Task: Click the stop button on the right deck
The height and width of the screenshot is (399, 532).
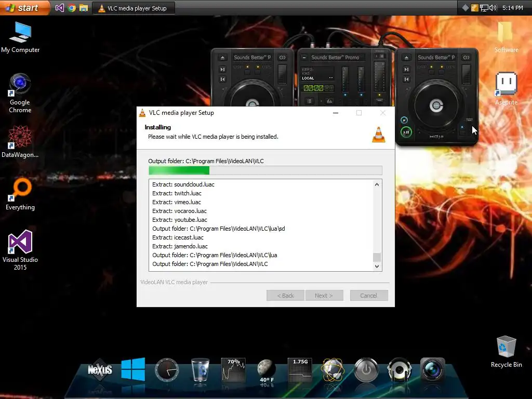Action: 404,120
